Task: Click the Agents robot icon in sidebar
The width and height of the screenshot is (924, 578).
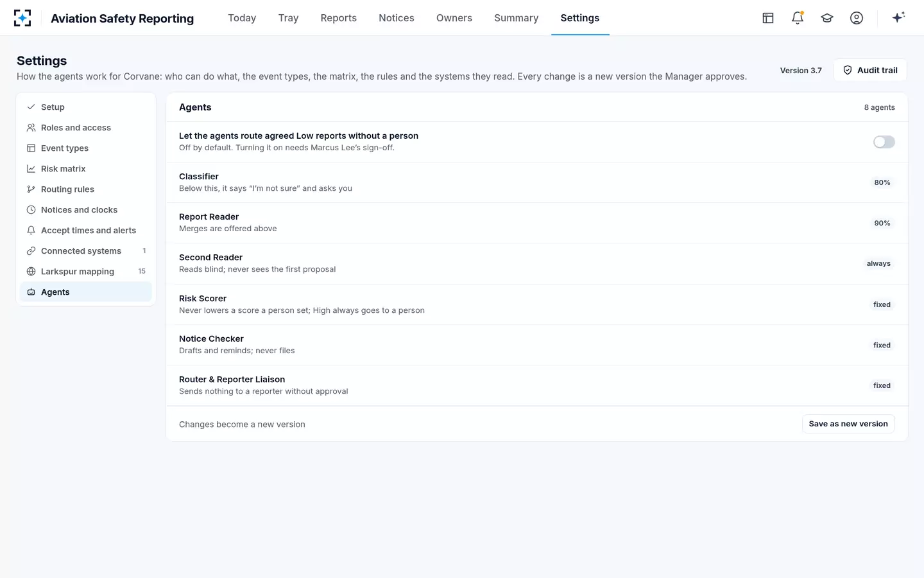Action: [31, 292]
